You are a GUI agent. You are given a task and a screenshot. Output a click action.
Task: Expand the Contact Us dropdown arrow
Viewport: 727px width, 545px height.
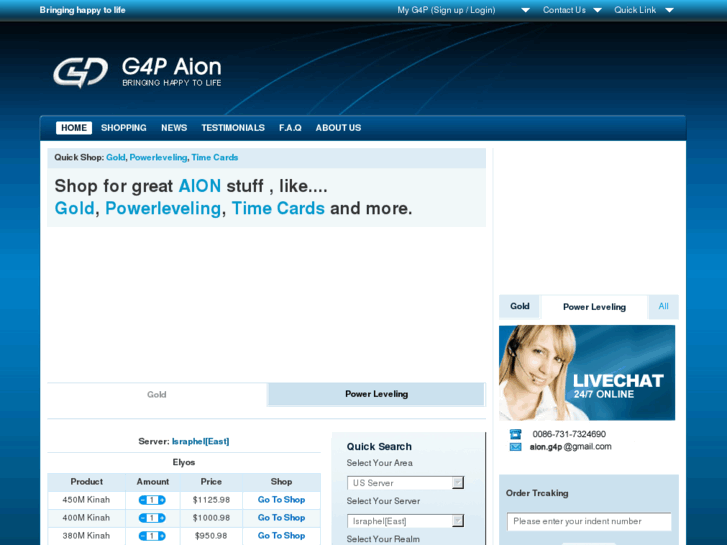click(x=598, y=10)
